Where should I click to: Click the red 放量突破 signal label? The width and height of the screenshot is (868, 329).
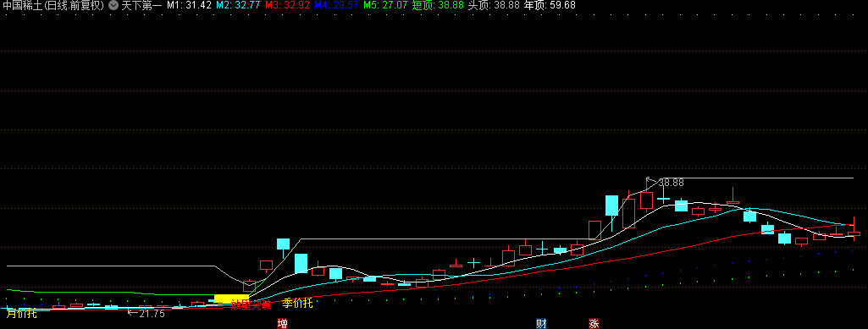[251, 304]
